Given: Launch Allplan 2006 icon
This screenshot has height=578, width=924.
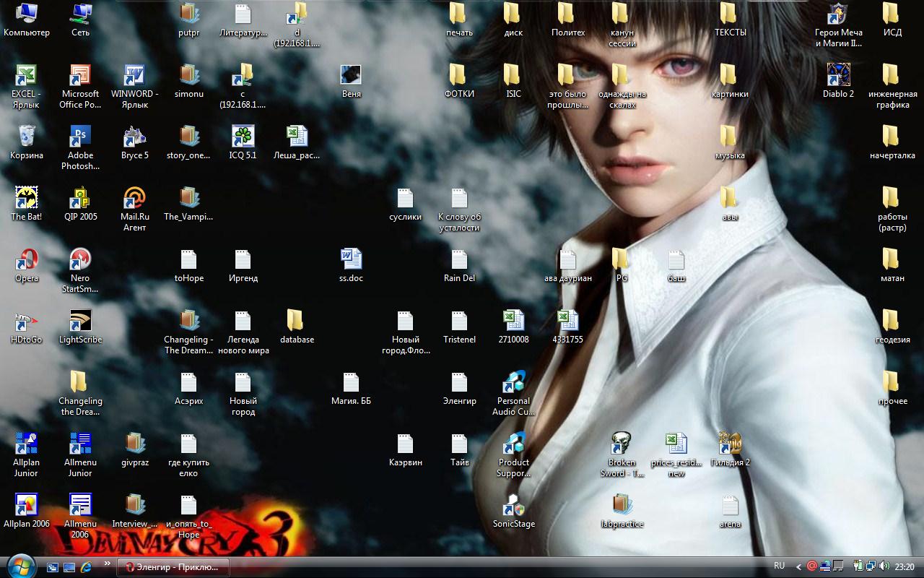Looking at the screenshot, I should pos(27,511).
